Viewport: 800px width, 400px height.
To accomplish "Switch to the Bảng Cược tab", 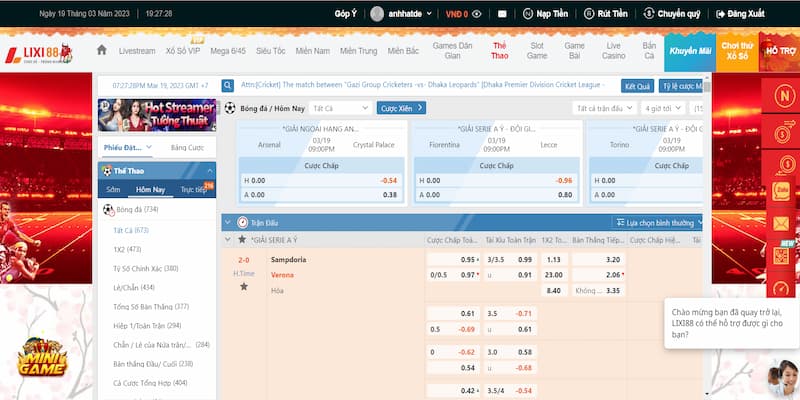I will tap(187, 147).
